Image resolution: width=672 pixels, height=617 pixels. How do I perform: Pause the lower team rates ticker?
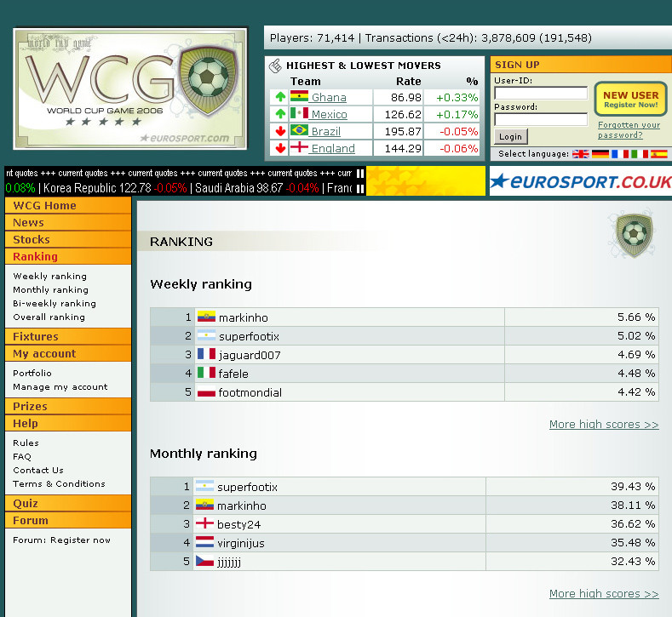pos(360,188)
